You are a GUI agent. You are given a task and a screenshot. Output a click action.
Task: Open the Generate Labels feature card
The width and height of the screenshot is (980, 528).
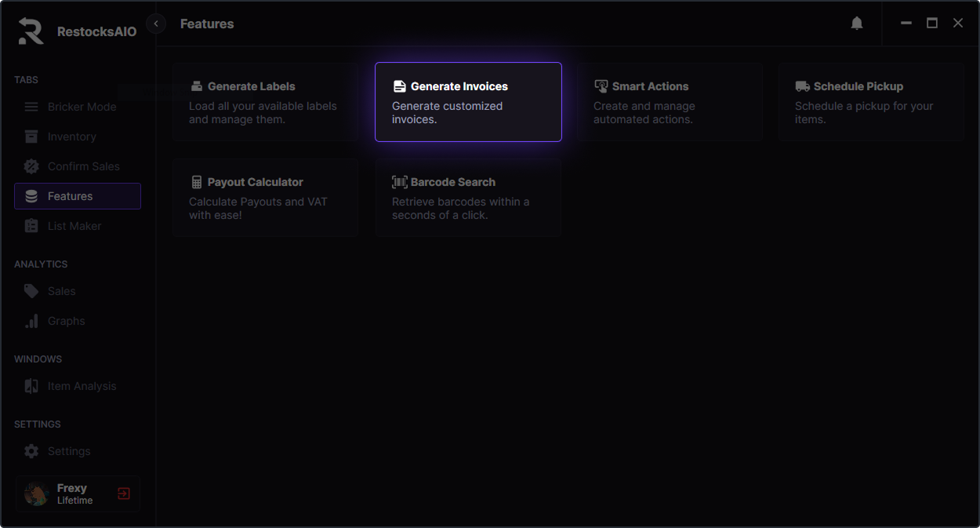[x=266, y=102]
